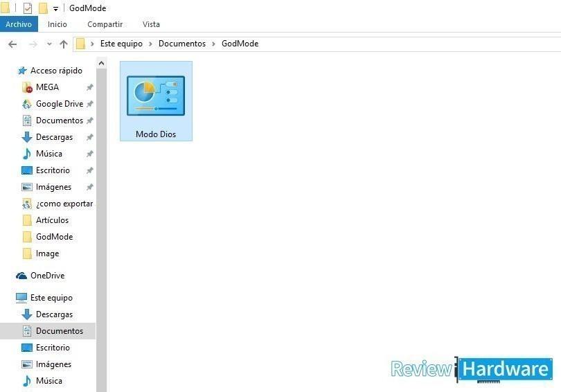This screenshot has width=561, height=392.
Task: Open pinned Imágenes under Acceso rápido
Action: 53,187
